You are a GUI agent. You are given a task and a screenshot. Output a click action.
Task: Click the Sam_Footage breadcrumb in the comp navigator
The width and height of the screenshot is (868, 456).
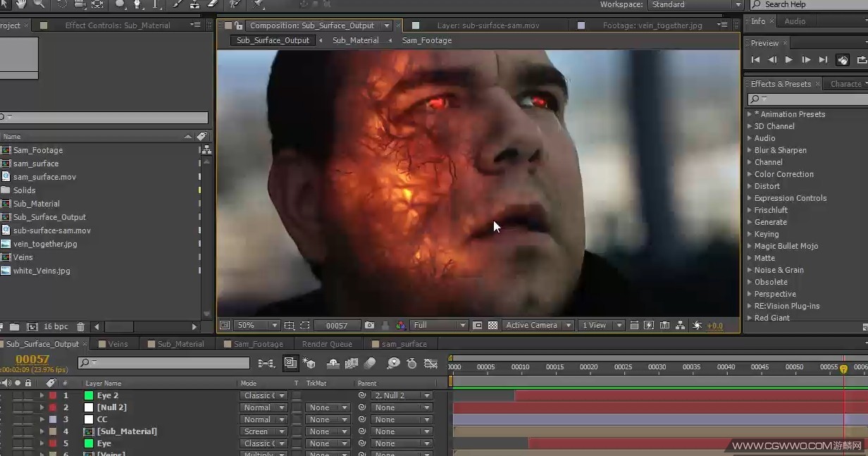click(x=427, y=40)
